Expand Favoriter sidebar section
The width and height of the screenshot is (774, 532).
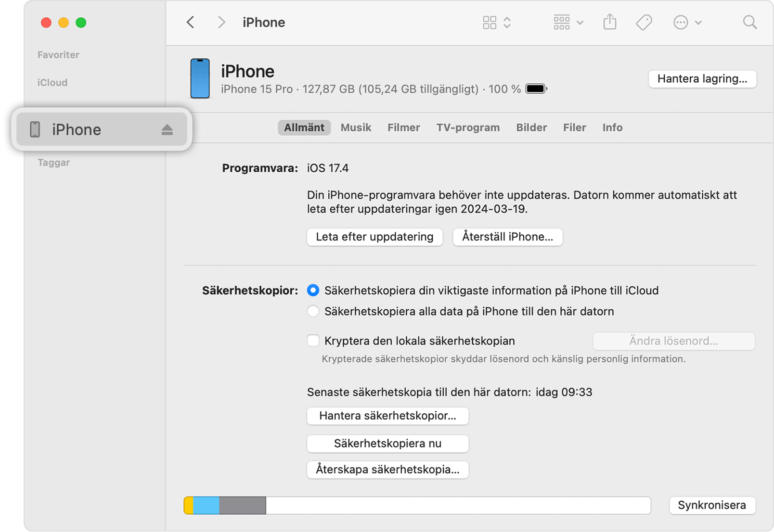pyautogui.click(x=58, y=55)
